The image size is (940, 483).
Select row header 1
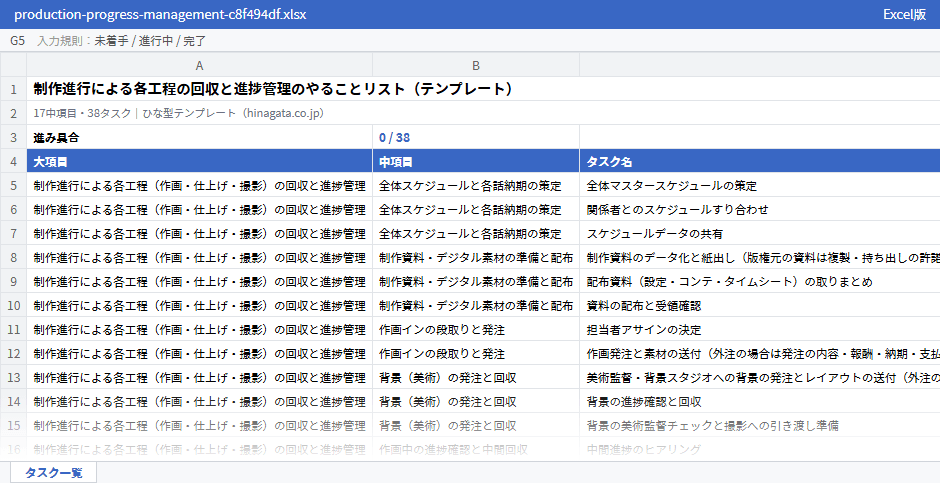[x=13, y=89]
